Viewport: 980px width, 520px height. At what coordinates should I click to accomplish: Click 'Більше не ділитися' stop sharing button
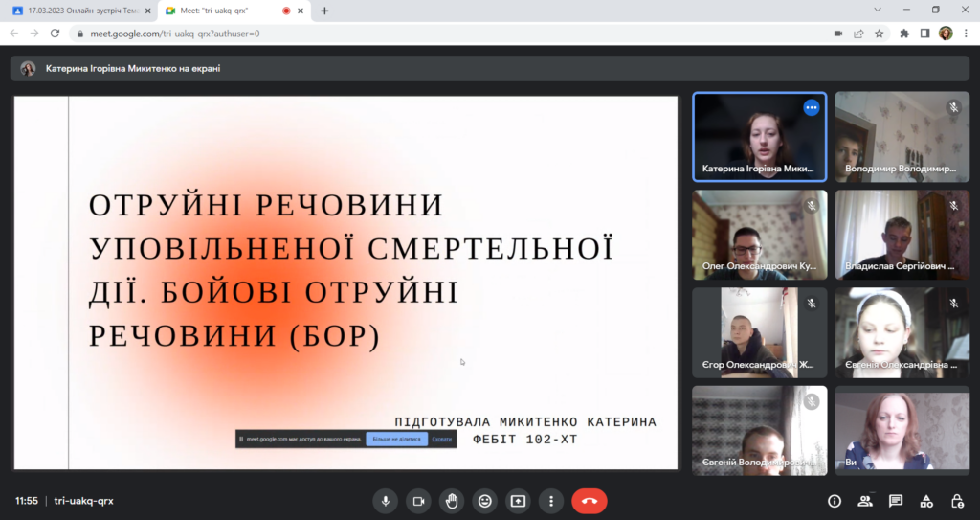coord(396,440)
